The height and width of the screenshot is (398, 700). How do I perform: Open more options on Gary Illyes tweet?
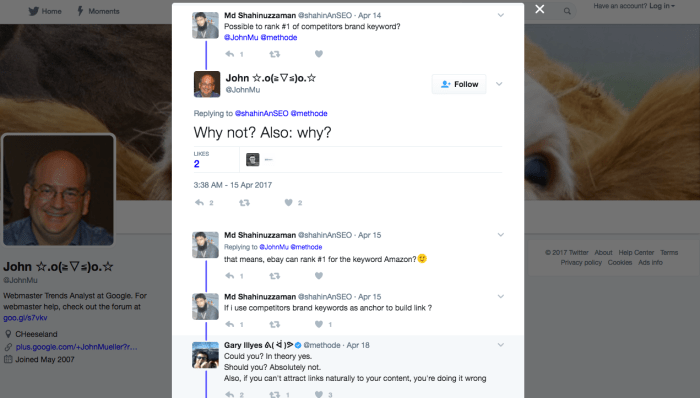click(x=501, y=345)
